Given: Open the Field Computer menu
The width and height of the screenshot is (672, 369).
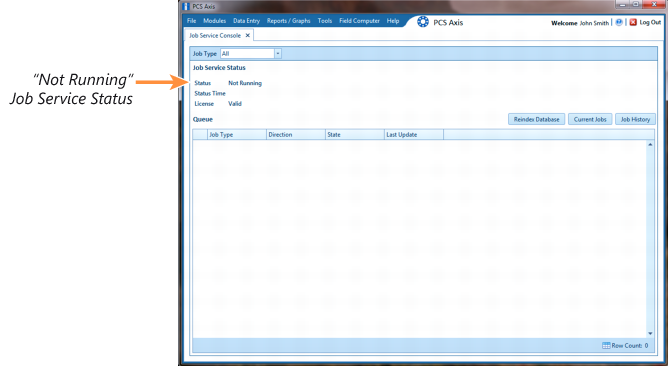Looking at the screenshot, I should (359, 21).
